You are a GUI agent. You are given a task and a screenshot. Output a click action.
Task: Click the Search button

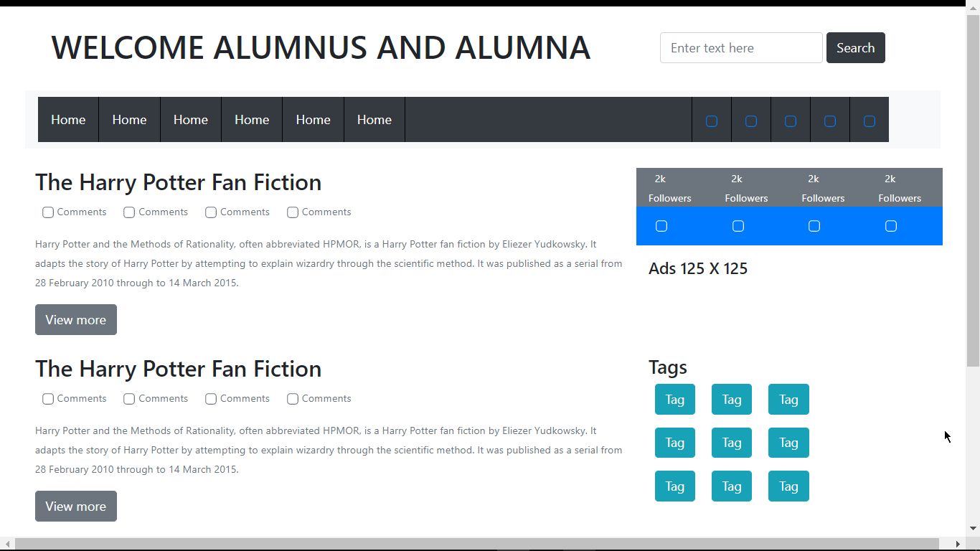point(856,48)
